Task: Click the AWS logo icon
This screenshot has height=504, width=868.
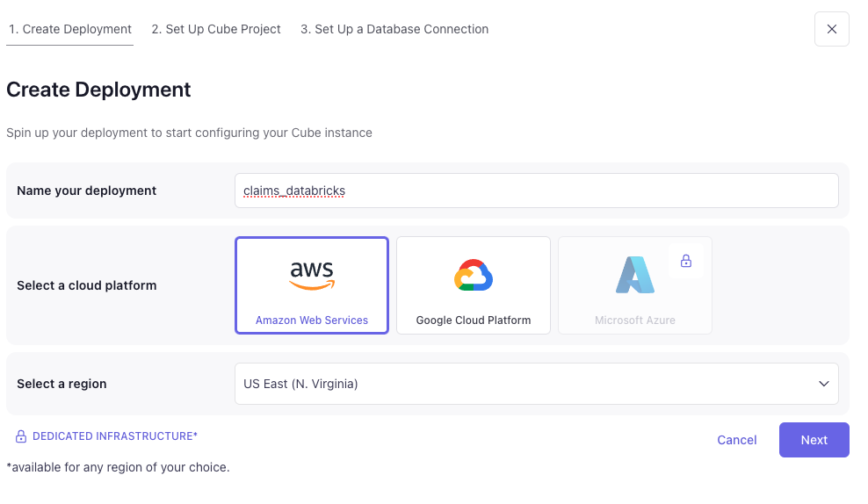Action: click(x=312, y=276)
